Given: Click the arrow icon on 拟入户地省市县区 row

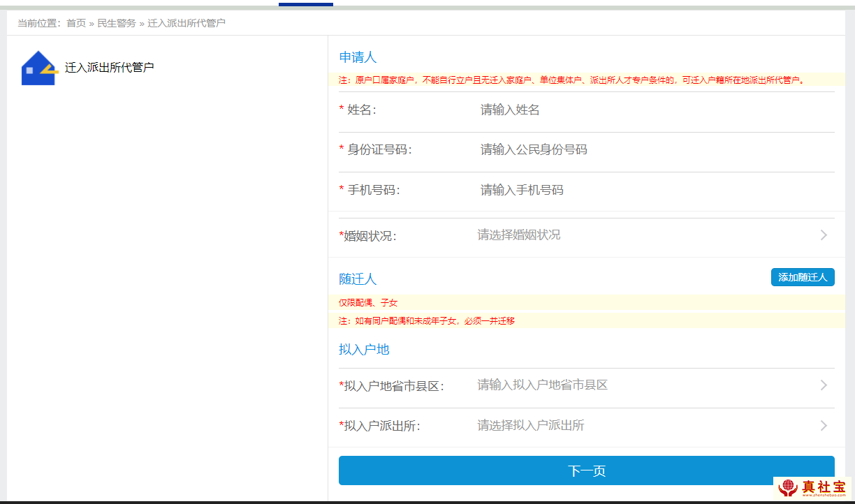Looking at the screenshot, I should coord(824,385).
